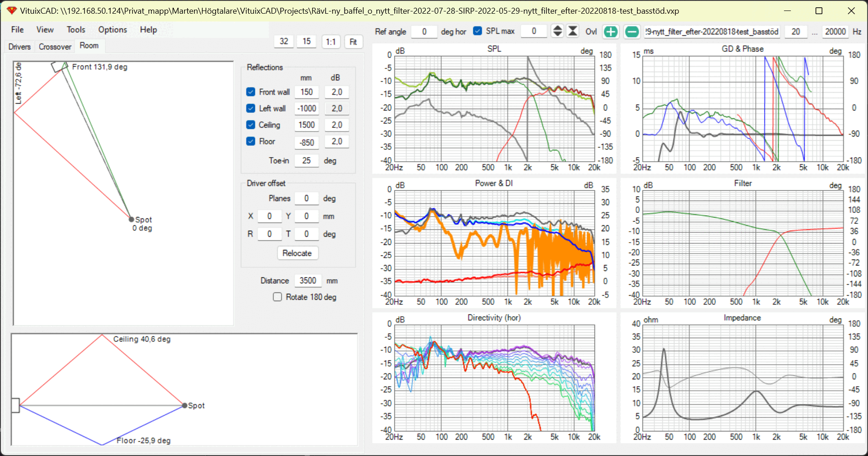Screen dimensions: 868x456
Task: Open the Help menu
Action: pyautogui.click(x=148, y=30)
